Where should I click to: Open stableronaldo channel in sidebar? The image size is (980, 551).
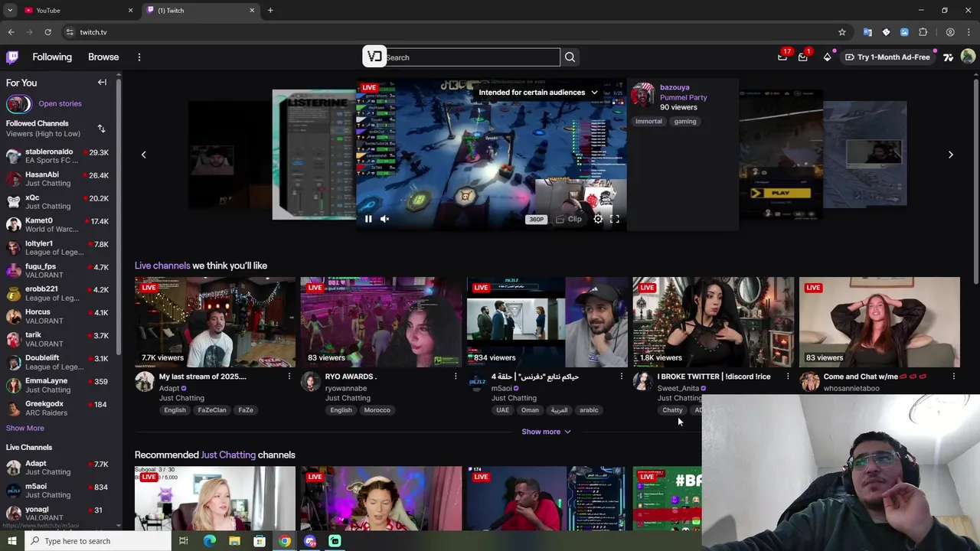60,156
